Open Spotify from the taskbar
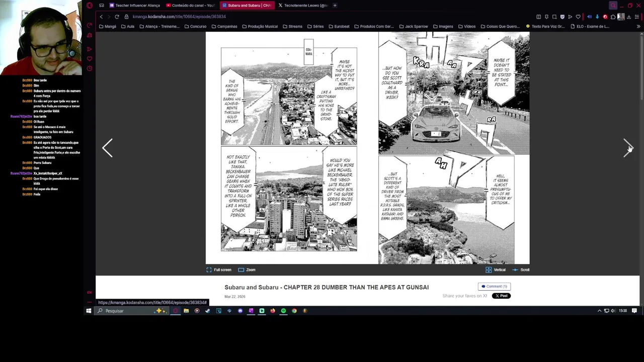 tap(283, 311)
